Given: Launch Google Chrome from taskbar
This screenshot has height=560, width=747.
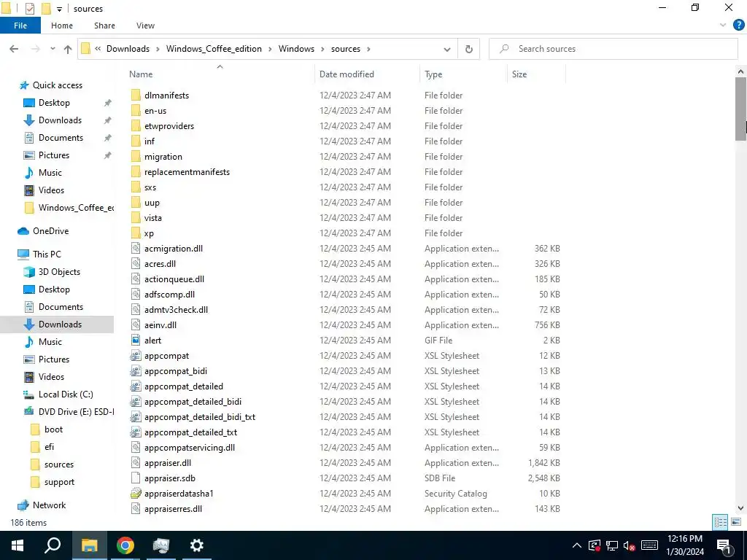Looking at the screenshot, I should 125,545.
